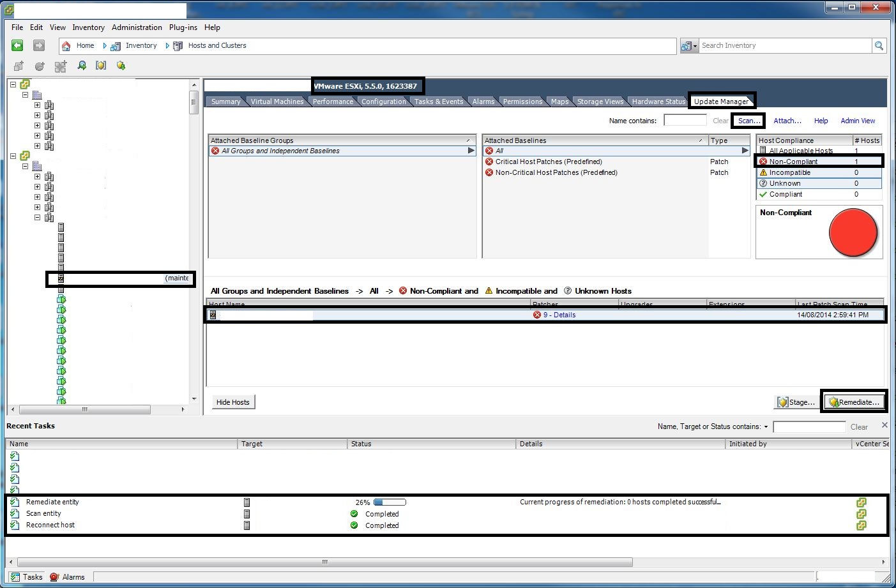The height and width of the screenshot is (588, 896).
Task: Open the search type dropdown beside Search Inventory
Action: click(x=689, y=46)
